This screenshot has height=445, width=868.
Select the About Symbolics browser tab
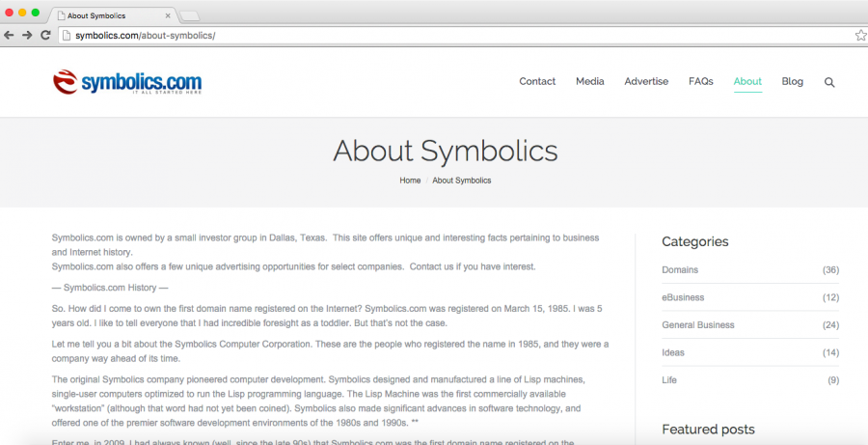pyautogui.click(x=106, y=15)
